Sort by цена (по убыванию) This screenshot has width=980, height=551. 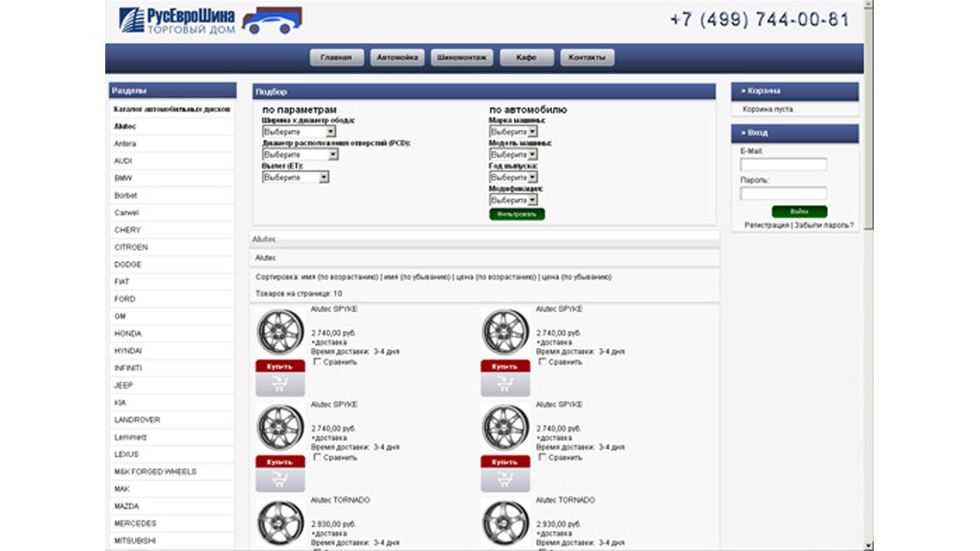576,276
